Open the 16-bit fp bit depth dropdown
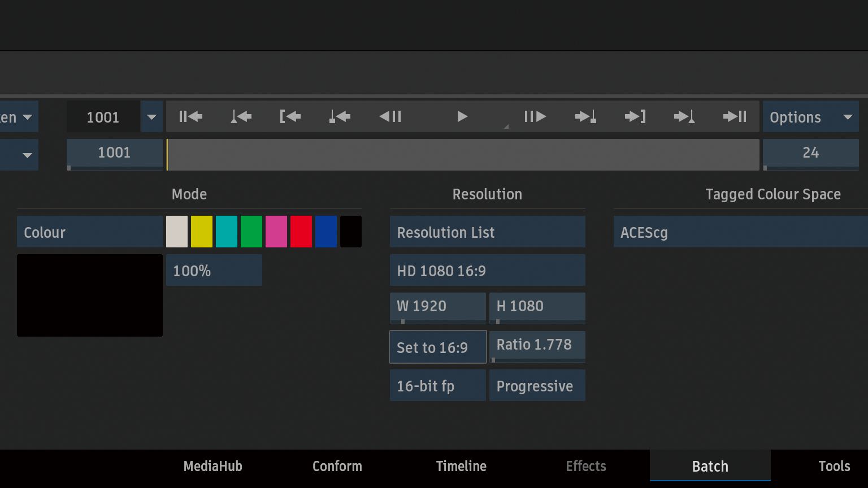This screenshot has width=868, height=488. coord(438,386)
